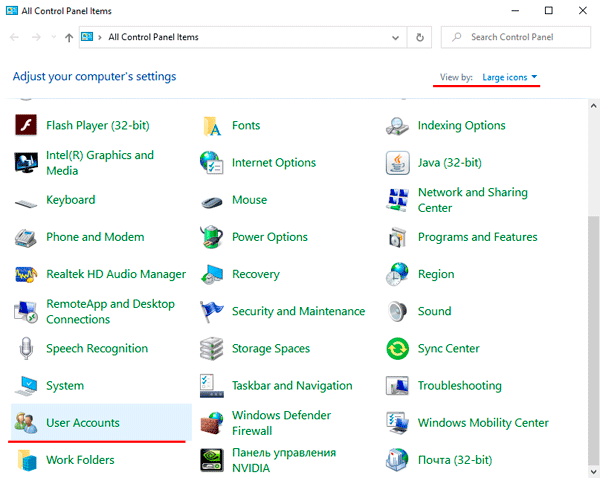This screenshot has width=600, height=478.
Task: Open the Flash Player (32-bit) icon
Action: click(26, 125)
